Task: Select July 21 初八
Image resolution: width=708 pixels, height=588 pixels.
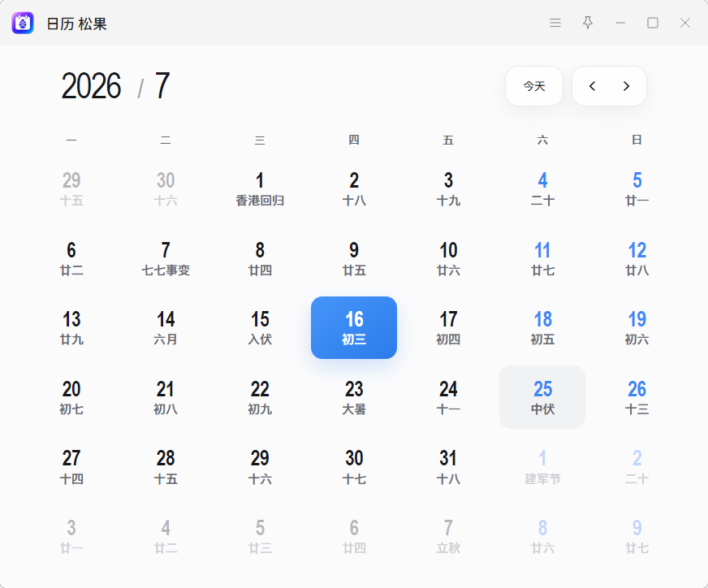Action: pyautogui.click(x=166, y=397)
